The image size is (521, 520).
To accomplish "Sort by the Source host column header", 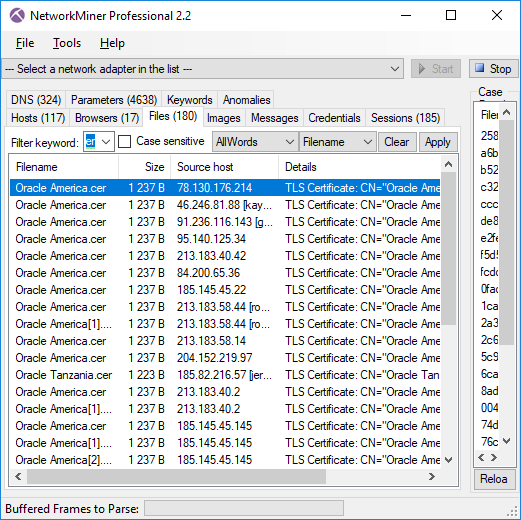I will click(224, 167).
